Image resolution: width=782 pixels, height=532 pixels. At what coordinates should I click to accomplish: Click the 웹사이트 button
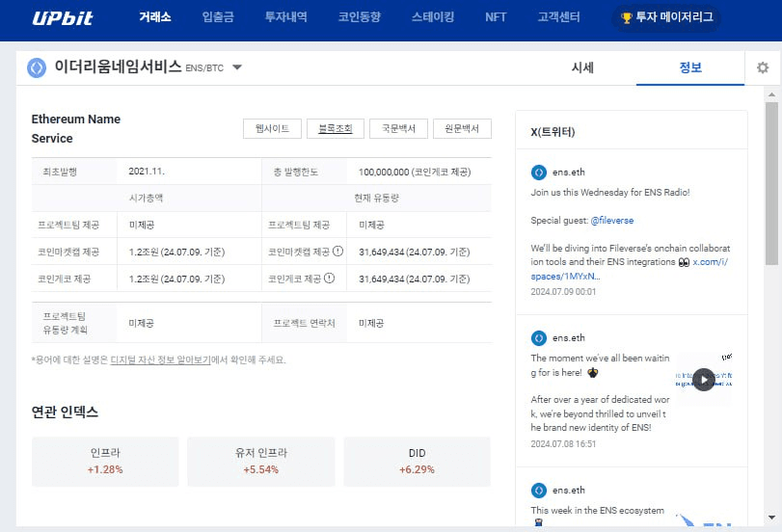(x=272, y=129)
